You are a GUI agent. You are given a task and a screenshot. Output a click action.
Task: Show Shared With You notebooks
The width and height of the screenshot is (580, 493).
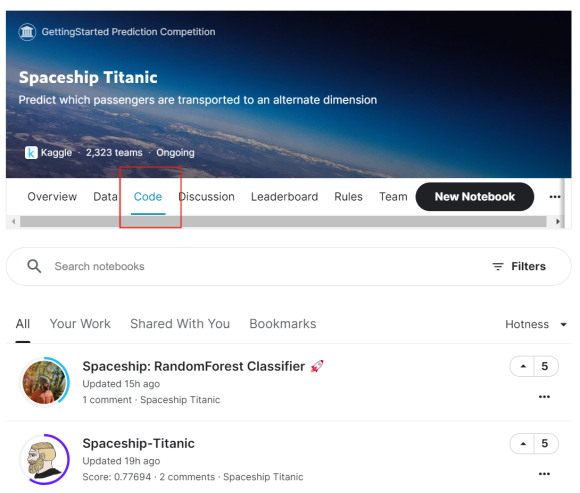(x=180, y=324)
